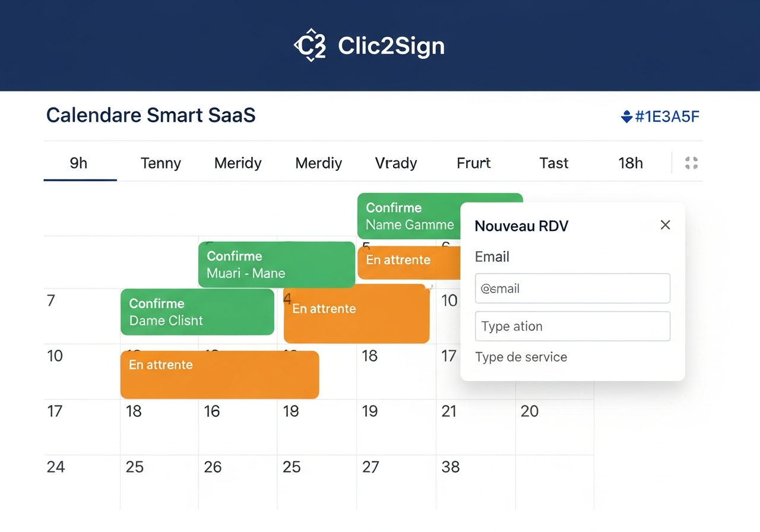Expand the Type de service option
The image size is (760, 532).
coord(521,357)
